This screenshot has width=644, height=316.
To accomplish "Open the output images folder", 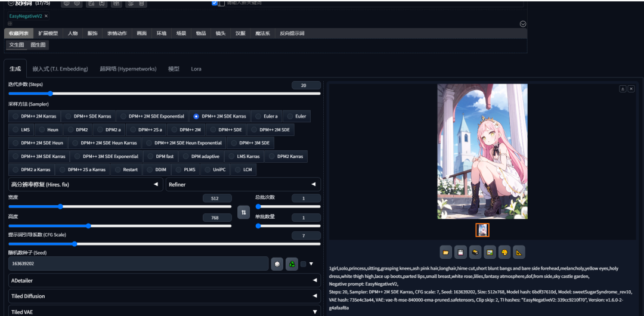I will pyautogui.click(x=445, y=252).
